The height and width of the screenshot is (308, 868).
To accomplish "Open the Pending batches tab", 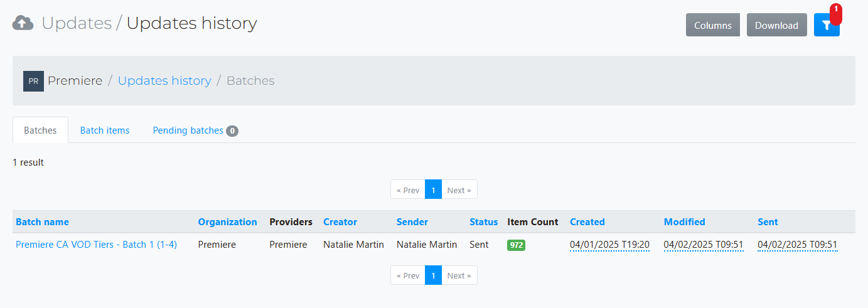I will (195, 130).
